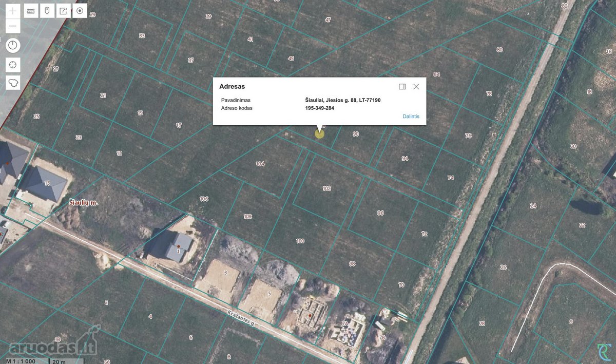Viewport: 616px width, 364px height.
Task: Open the share/export map tool
Action: (63, 11)
